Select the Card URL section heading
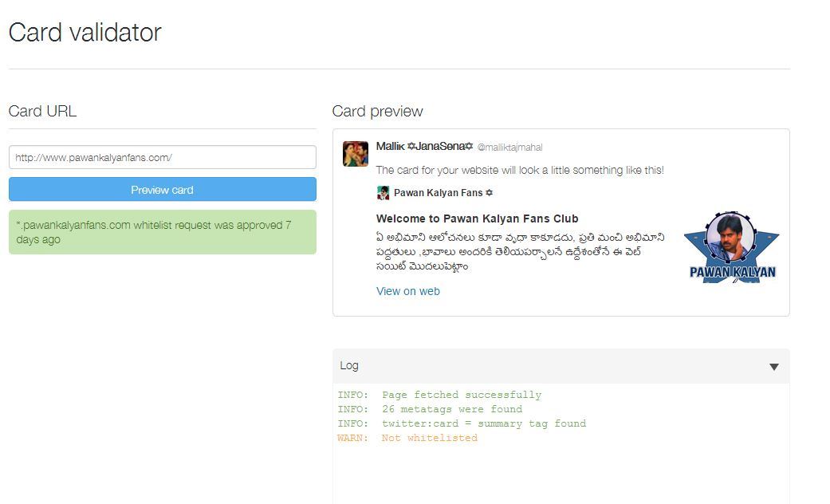Viewport: 830px width, 504px height. click(41, 112)
